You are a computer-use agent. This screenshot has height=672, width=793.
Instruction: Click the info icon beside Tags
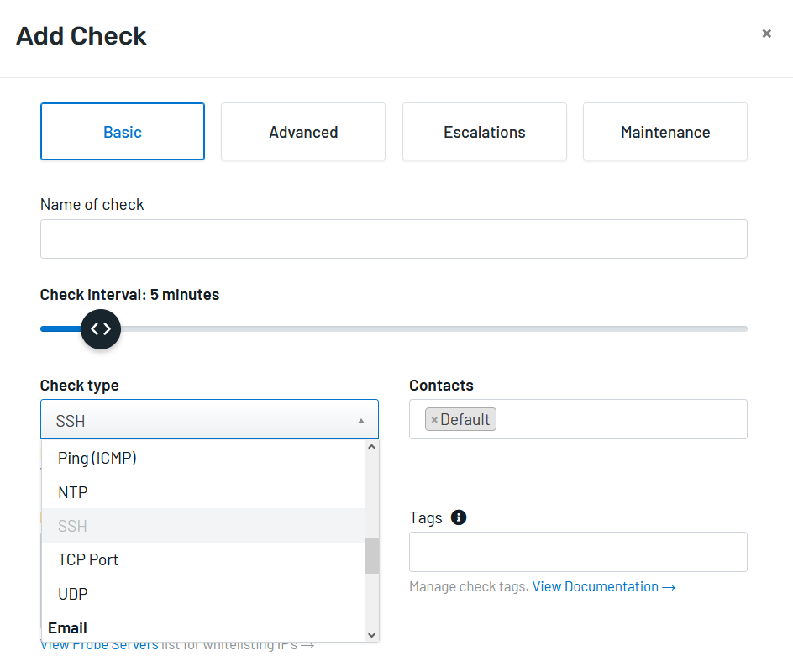[459, 517]
